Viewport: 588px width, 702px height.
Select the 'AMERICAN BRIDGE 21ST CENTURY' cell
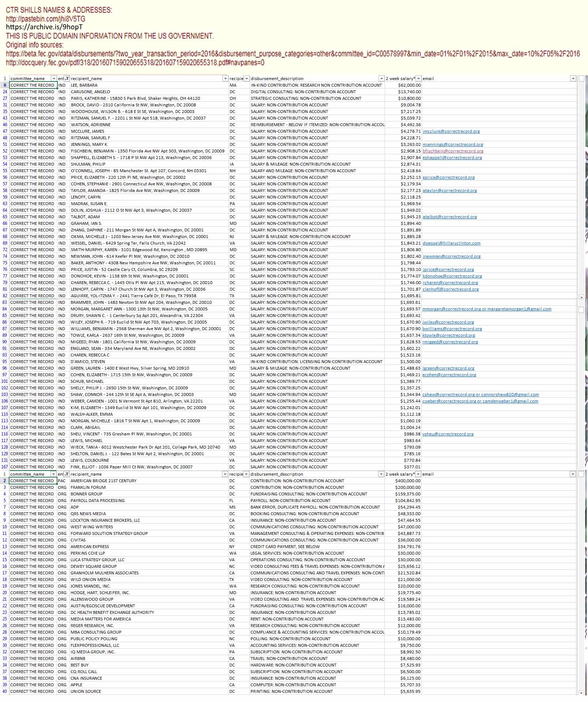[x=149, y=481]
